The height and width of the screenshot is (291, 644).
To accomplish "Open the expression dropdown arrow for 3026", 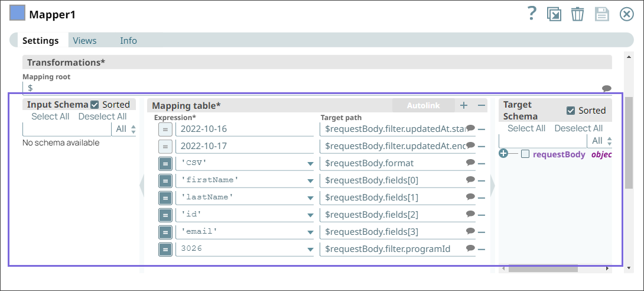I will [x=311, y=250].
